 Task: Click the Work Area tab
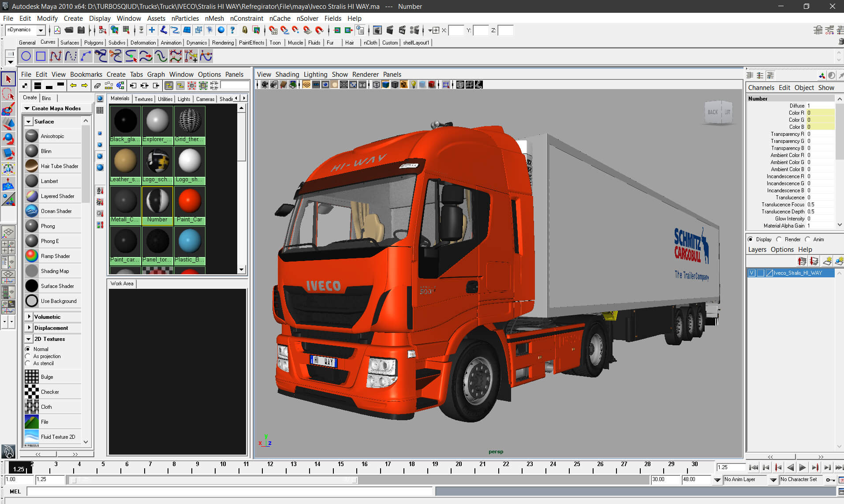(x=122, y=284)
